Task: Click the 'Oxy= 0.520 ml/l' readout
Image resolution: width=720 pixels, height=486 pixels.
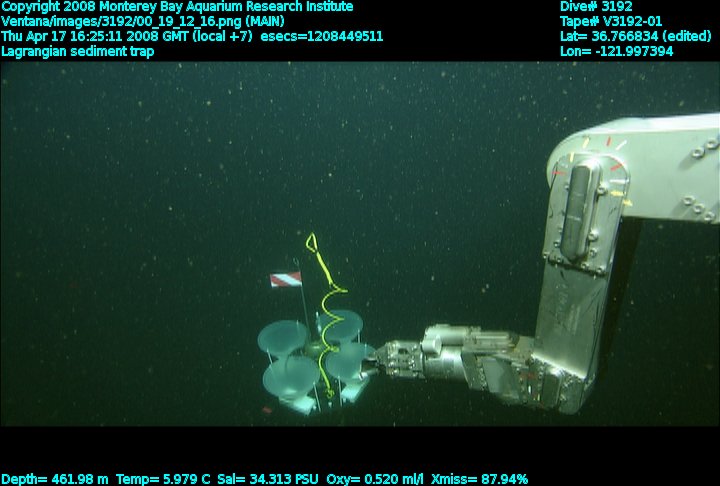Action: [x=375, y=480]
